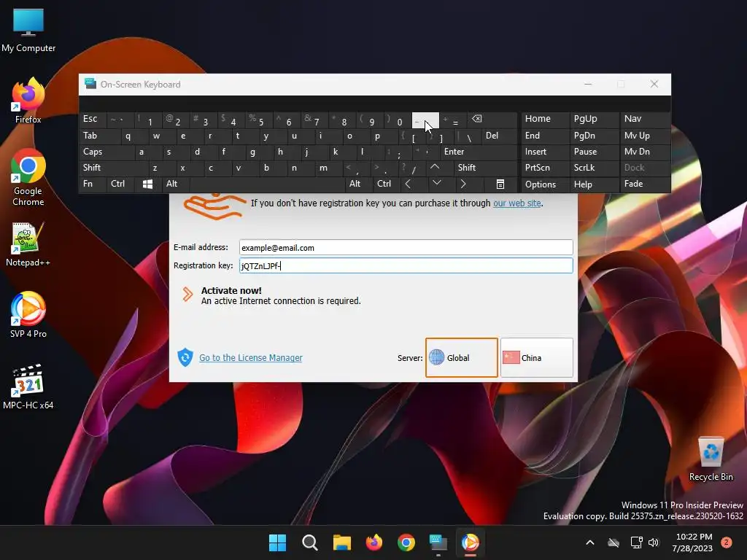Click the network tray icon
The width and height of the screenshot is (747, 560).
pos(636,542)
